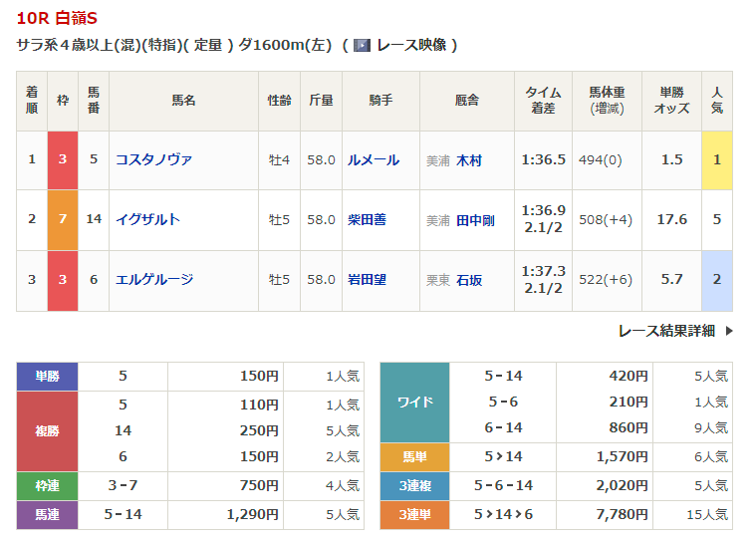Open jockey 岩田望 page

366,280
